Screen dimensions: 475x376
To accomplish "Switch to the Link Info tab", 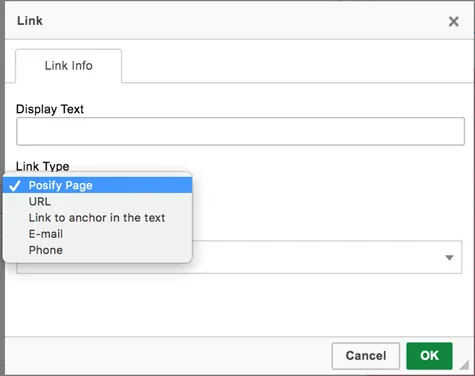I will click(x=69, y=66).
